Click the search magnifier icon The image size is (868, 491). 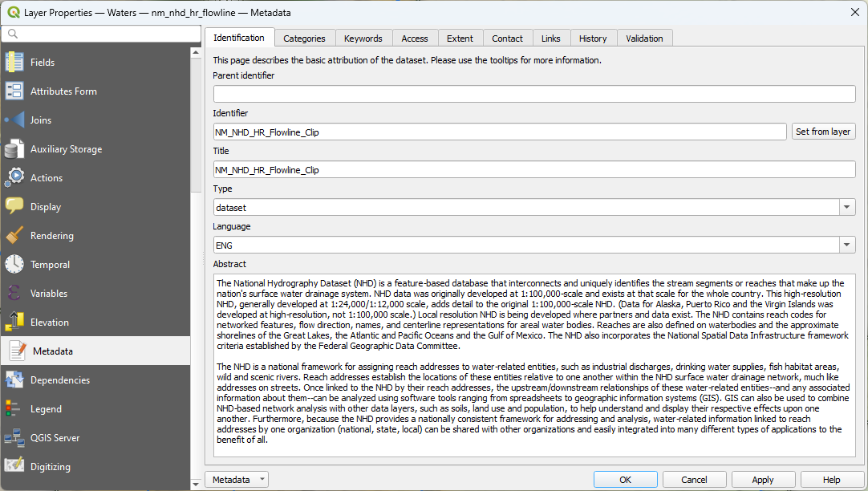pyautogui.click(x=13, y=34)
